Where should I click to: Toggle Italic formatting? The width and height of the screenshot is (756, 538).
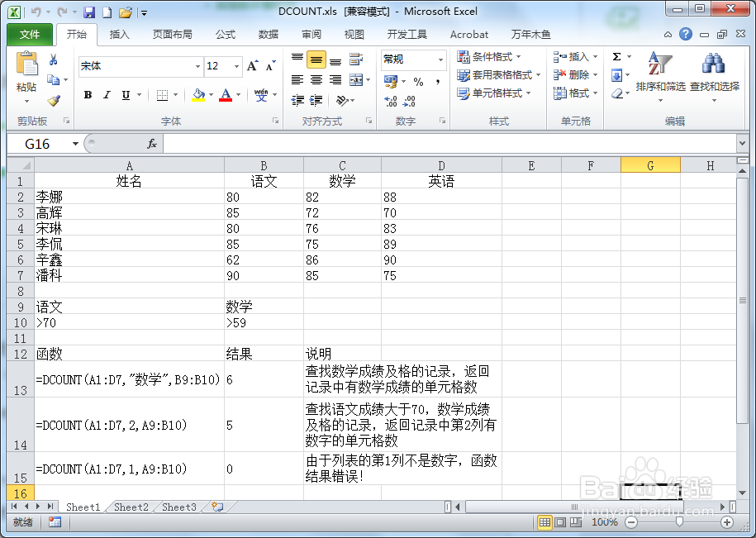tap(107, 95)
